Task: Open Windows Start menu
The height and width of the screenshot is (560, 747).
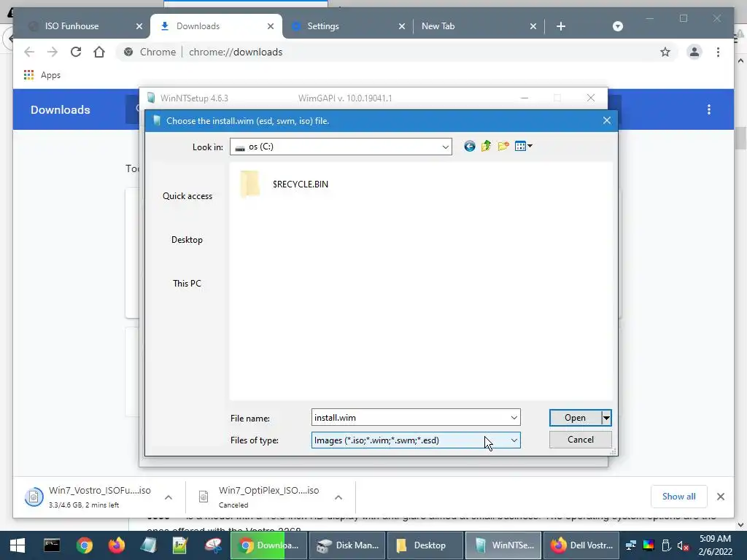Action: [x=18, y=545]
